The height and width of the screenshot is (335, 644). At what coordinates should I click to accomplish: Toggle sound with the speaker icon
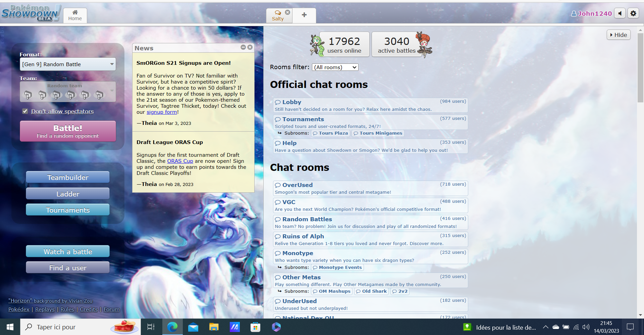(620, 13)
